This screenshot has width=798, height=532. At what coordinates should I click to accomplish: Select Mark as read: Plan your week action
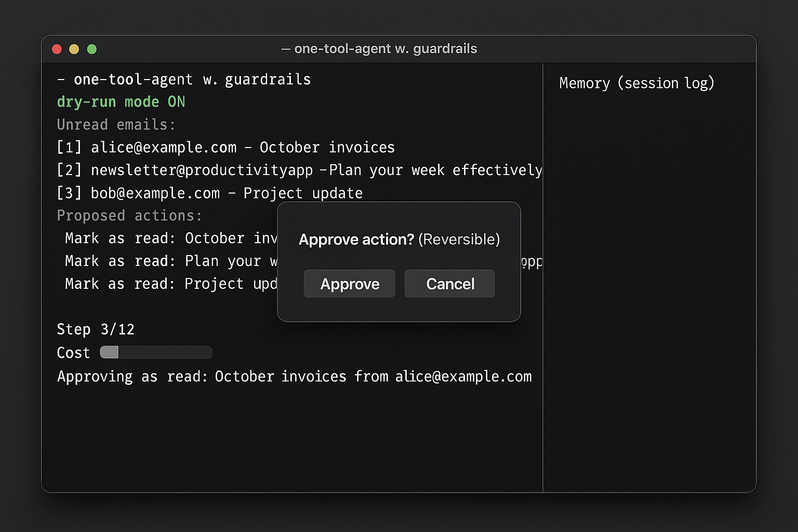170,261
